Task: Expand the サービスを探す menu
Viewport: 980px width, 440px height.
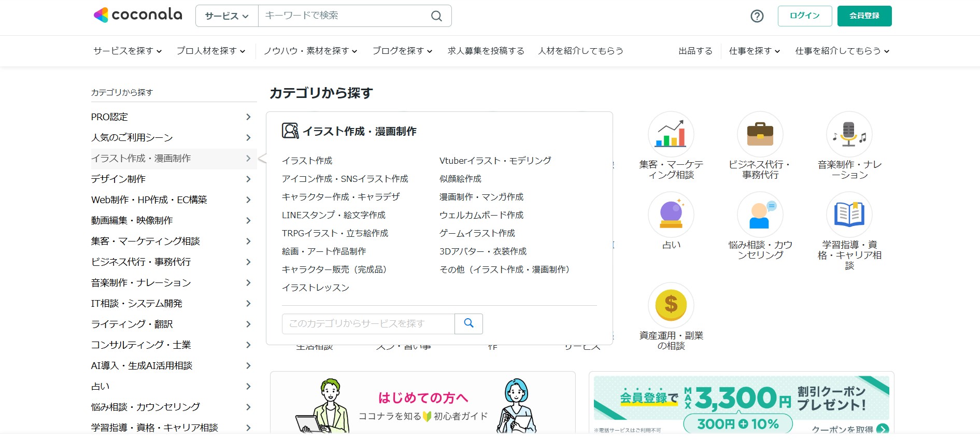Action: [127, 51]
